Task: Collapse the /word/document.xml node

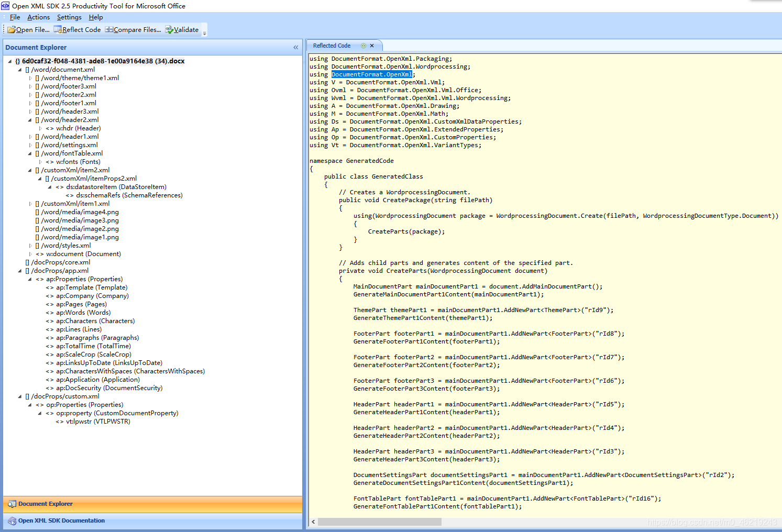Action: pyautogui.click(x=20, y=70)
